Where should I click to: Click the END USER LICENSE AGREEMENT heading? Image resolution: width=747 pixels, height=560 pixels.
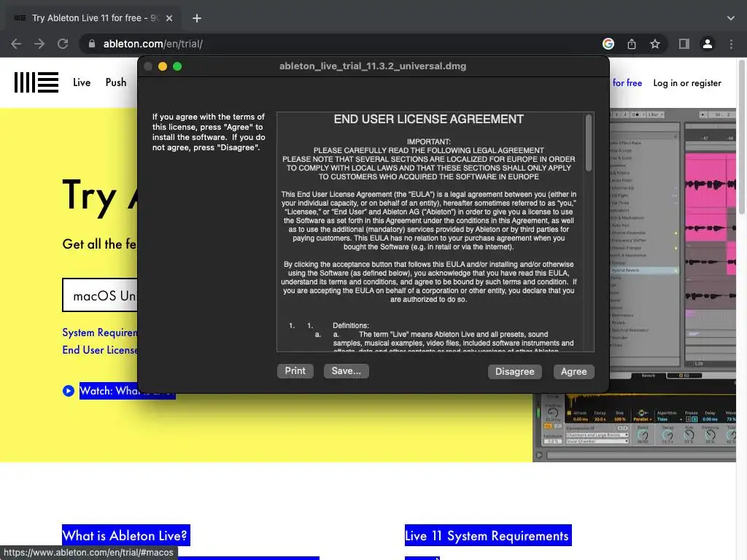pyautogui.click(x=428, y=119)
